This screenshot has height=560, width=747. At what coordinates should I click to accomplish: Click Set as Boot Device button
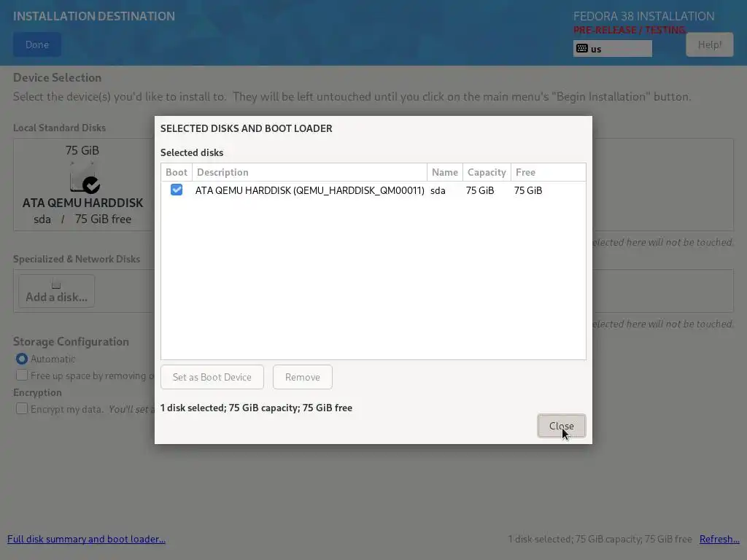tap(212, 377)
